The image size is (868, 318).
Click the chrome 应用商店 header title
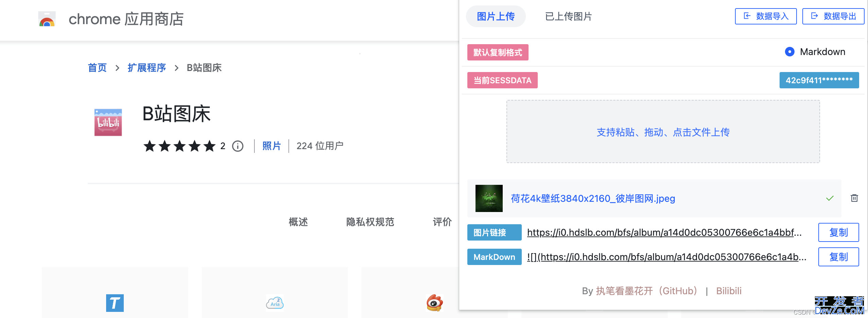click(x=126, y=19)
